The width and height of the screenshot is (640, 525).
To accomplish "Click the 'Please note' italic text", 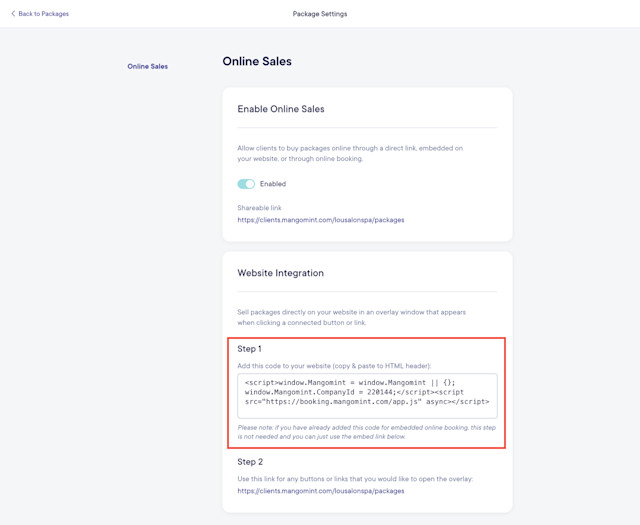I will click(x=367, y=432).
